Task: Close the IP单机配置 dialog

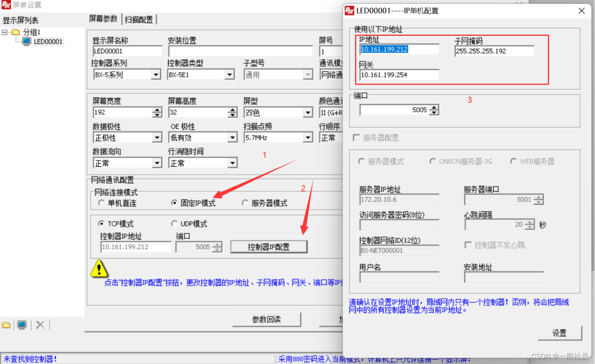Action: (x=581, y=11)
